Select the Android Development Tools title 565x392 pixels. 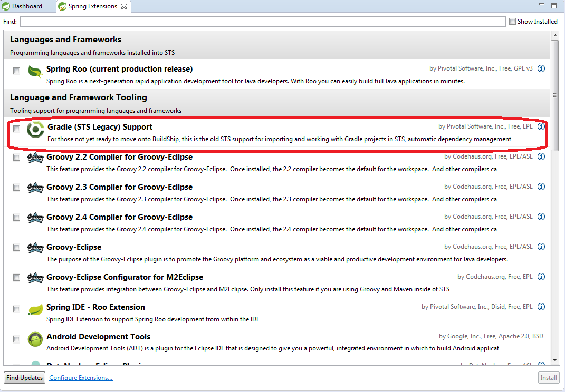(98, 337)
